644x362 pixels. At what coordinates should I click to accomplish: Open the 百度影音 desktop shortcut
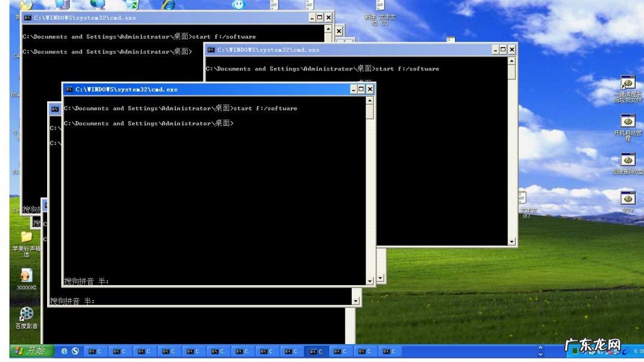26,314
